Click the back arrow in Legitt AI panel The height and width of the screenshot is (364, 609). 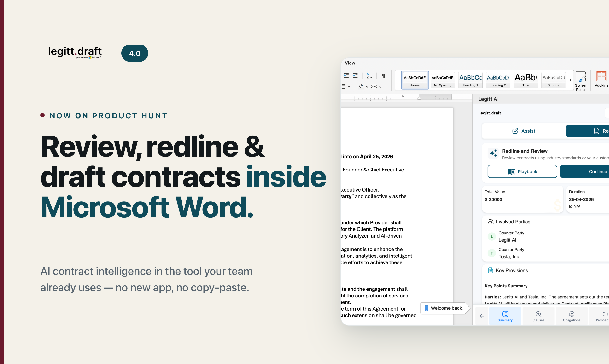tap(482, 316)
